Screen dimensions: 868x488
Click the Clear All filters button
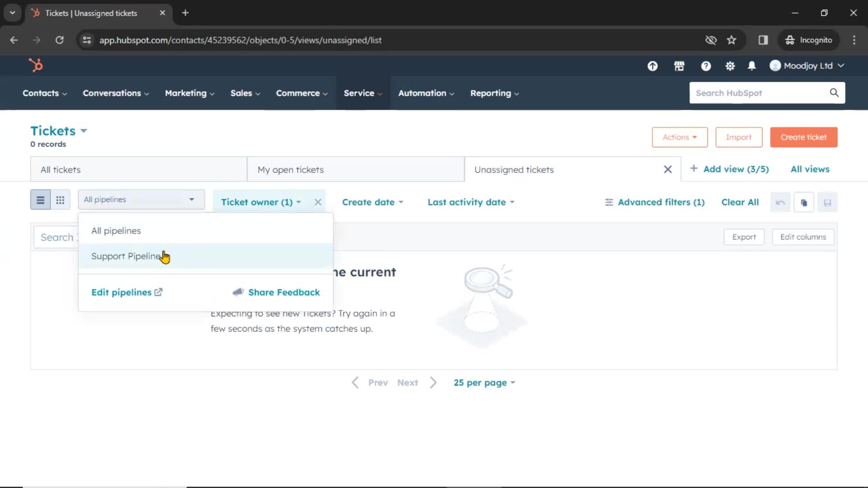[739, 202]
